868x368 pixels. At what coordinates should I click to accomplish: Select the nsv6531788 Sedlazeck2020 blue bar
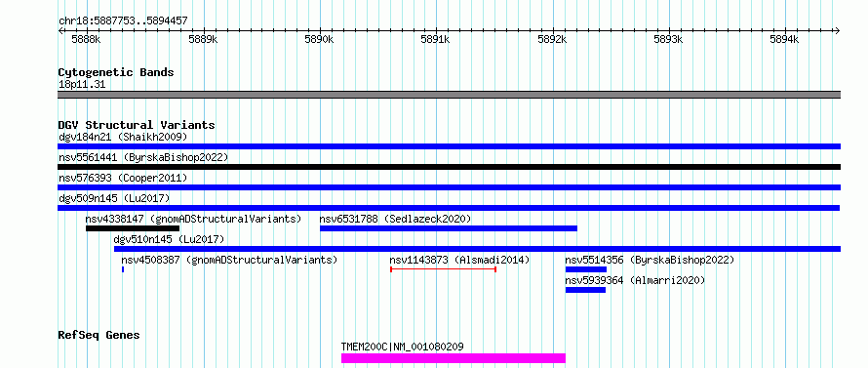[449, 228]
